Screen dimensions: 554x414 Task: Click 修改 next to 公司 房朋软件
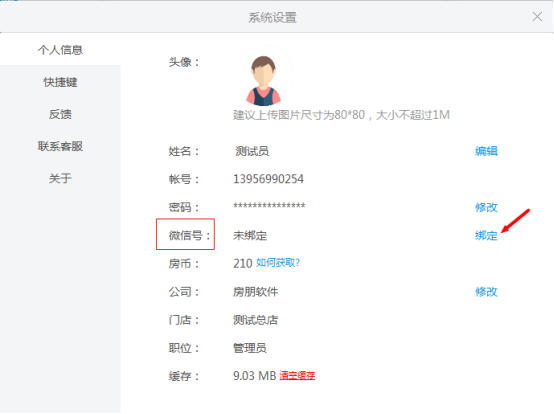(x=486, y=292)
